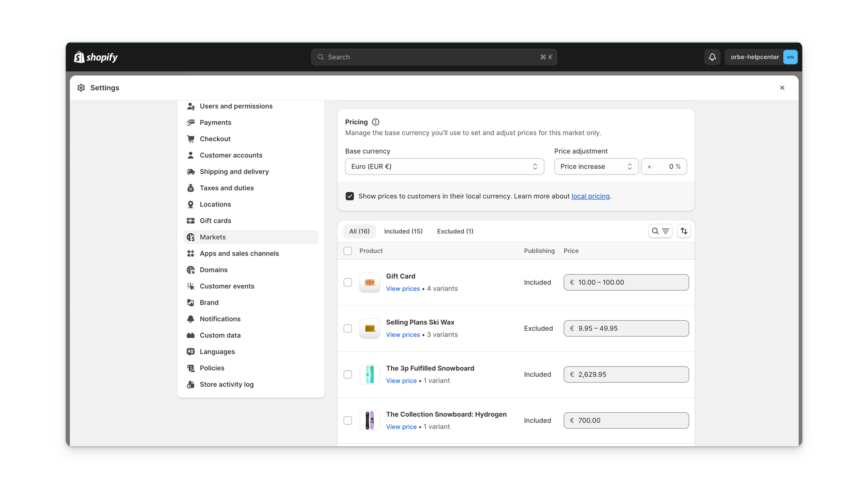Click the notifications bell icon
The width and height of the screenshot is (868, 488).
point(712,57)
